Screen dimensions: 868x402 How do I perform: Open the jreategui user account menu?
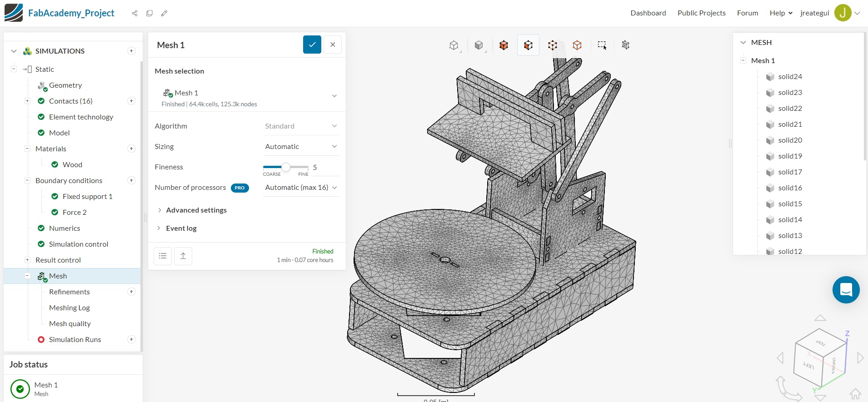(x=830, y=13)
